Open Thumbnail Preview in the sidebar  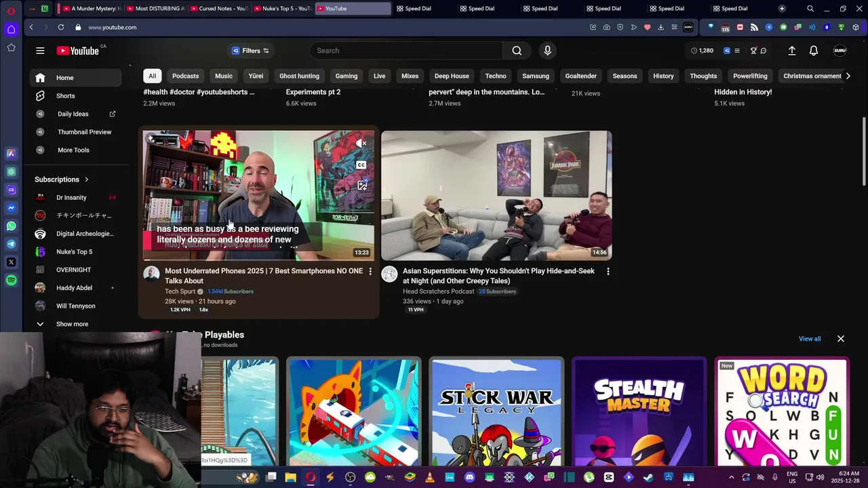(x=84, y=132)
